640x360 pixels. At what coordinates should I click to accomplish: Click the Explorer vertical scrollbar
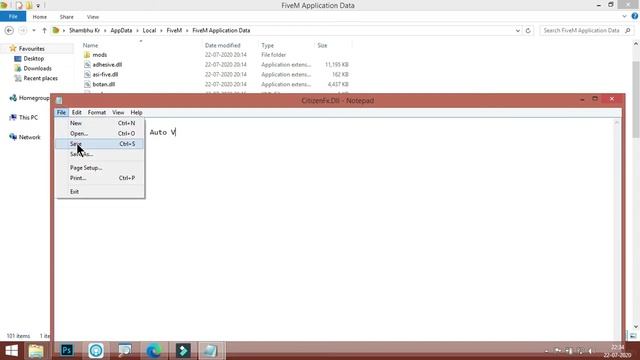[x=636, y=186]
